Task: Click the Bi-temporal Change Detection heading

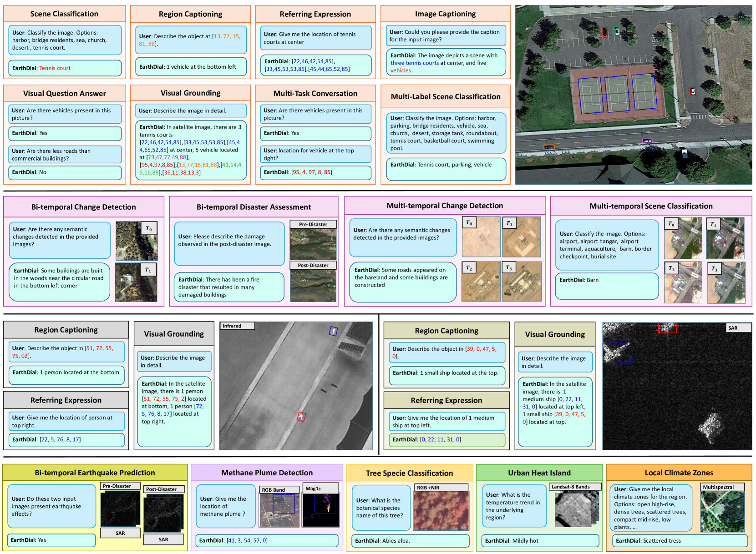Action: tap(84, 207)
